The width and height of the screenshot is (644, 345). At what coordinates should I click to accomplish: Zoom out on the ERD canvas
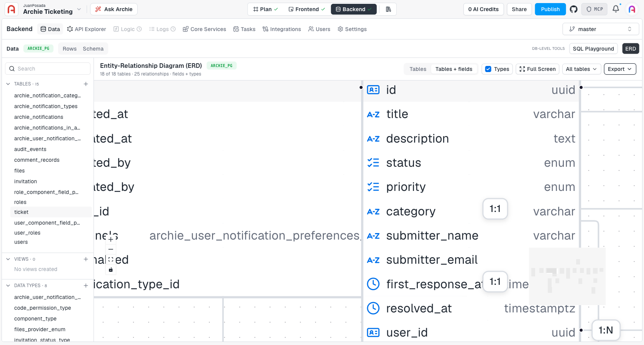[x=111, y=249]
